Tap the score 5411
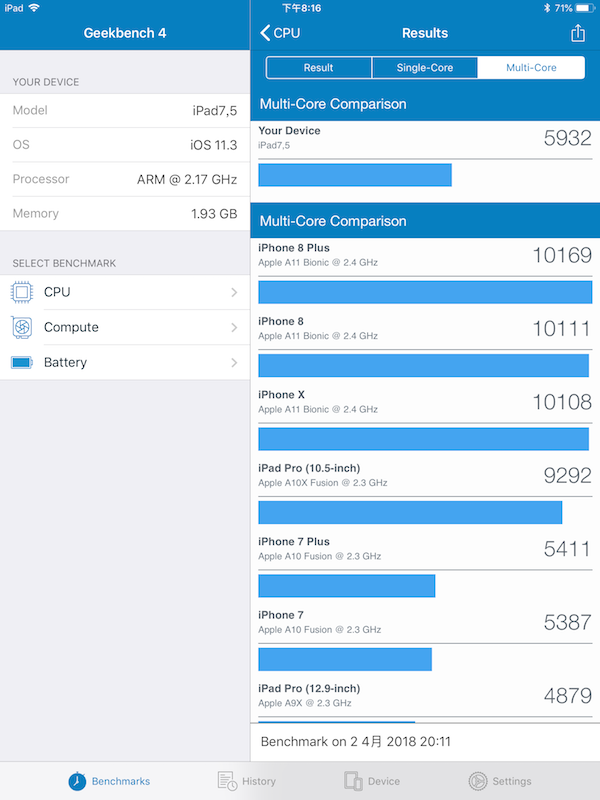The height and width of the screenshot is (800, 600). tap(567, 549)
